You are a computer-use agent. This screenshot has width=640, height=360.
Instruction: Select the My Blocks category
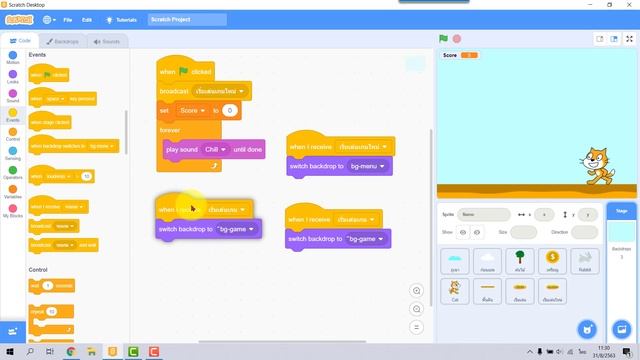[13, 211]
